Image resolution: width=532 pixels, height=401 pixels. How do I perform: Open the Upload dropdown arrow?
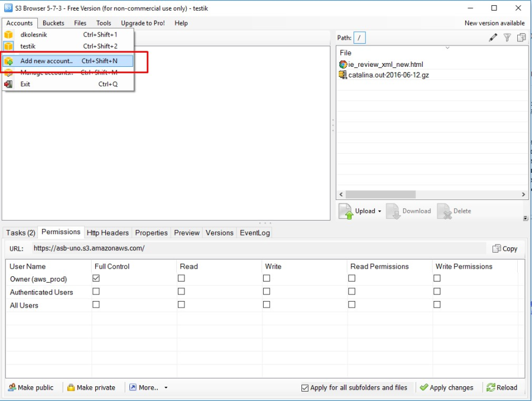coord(379,211)
